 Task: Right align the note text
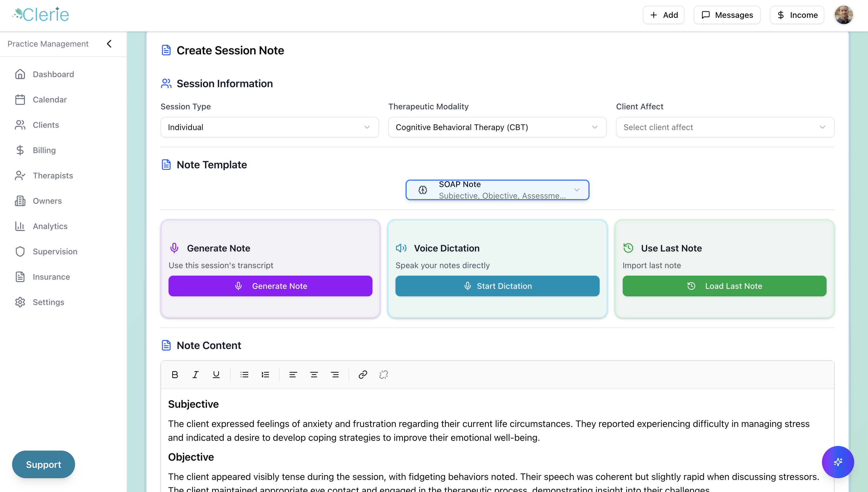(335, 374)
